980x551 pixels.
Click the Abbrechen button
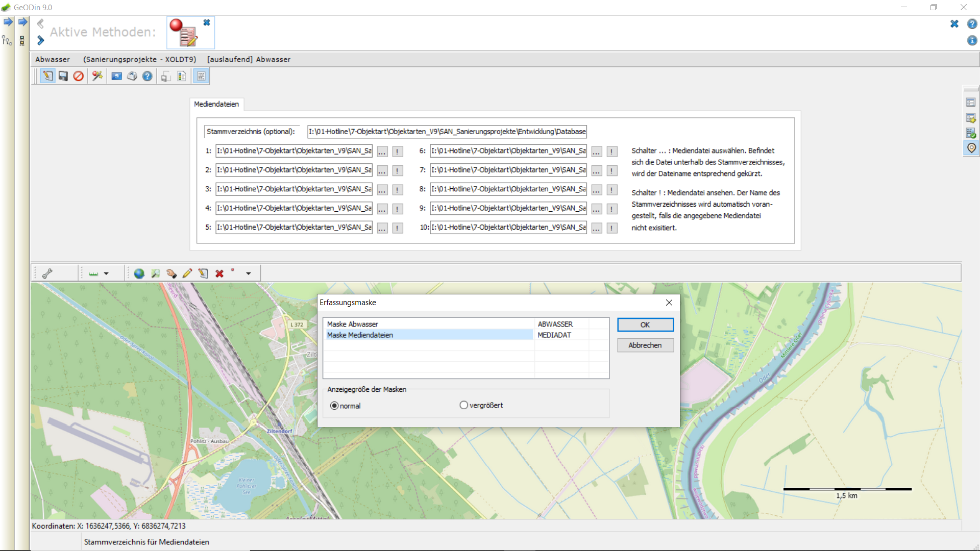pyautogui.click(x=645, y=345)
